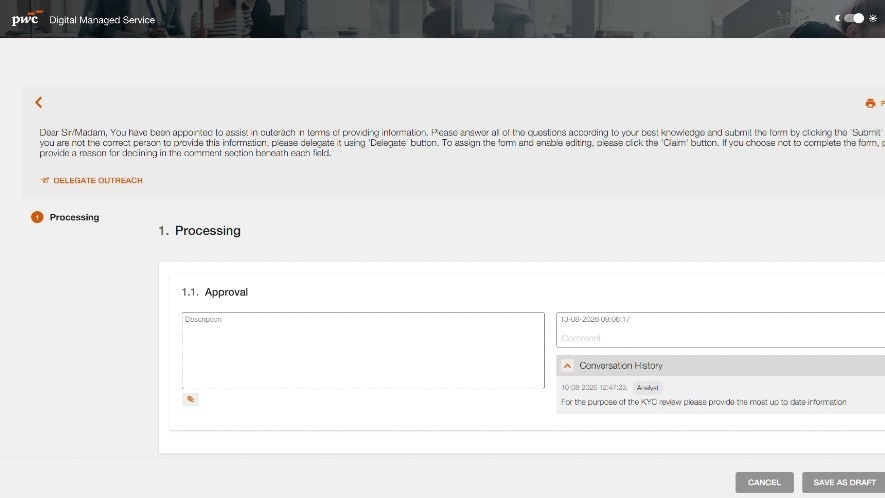Click the attachment paperclip icon below Description
885x498 pixels.
(190, 399)
